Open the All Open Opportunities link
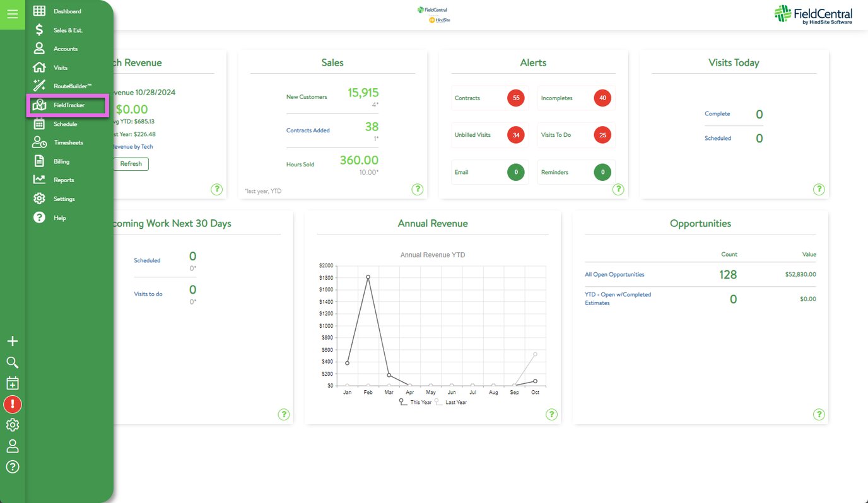This screenshot has width=868, height=503. tap(614, 274)
